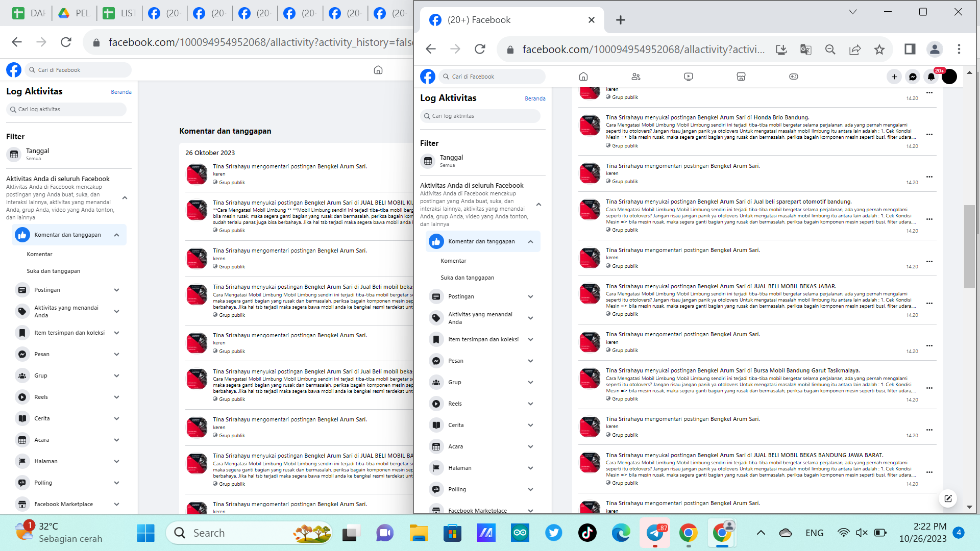Viewport: 980px width, 551px height.
Task: Click the right window vertical scrollbar thumb
Action: pos(969,246)
